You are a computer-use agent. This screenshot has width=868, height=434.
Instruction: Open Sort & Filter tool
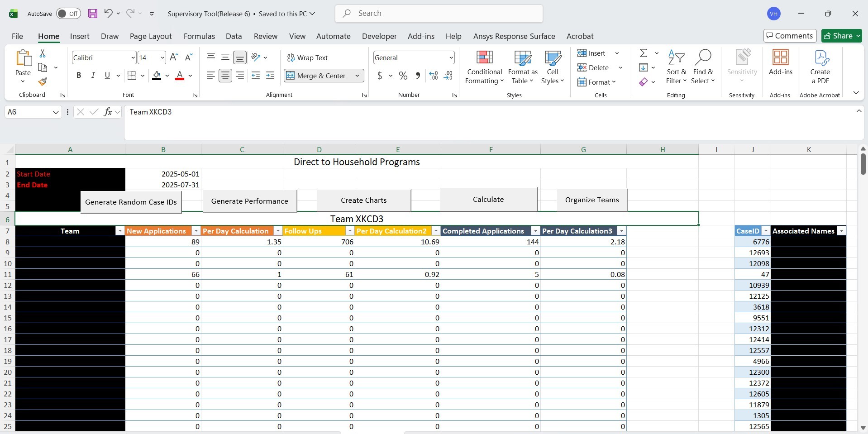pos(676,67)
